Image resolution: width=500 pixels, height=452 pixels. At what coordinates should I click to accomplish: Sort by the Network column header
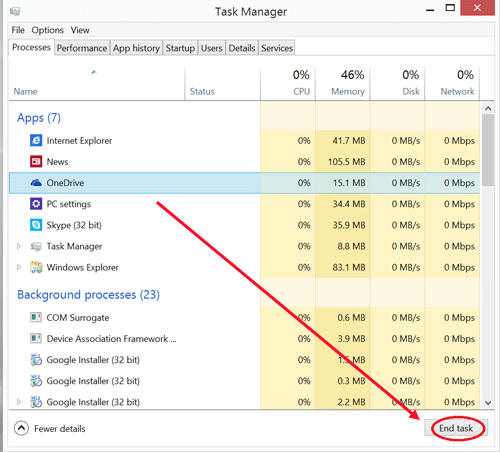pyautogui.click(x=452, y=83)
